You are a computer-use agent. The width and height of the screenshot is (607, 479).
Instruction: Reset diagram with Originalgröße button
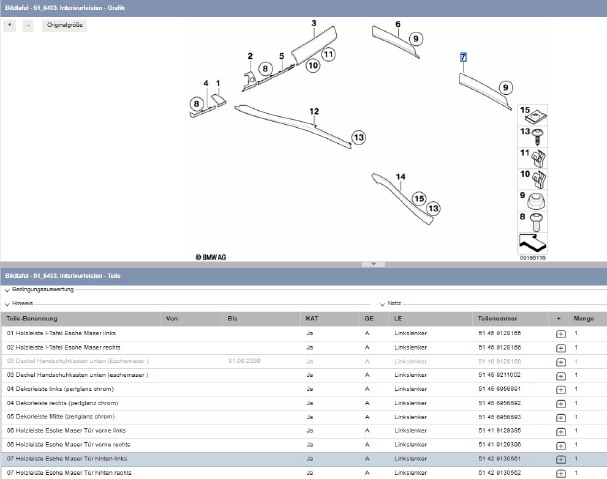tap(64, 25)
